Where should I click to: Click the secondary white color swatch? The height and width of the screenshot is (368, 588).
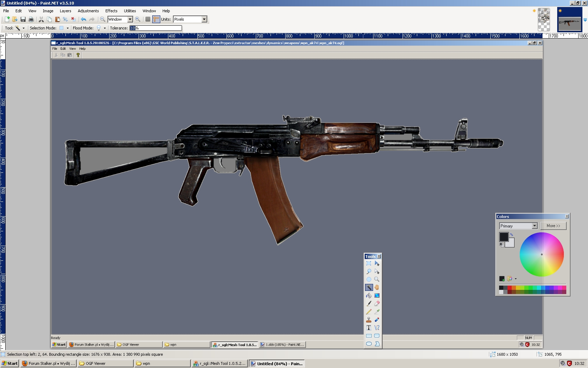511,244
